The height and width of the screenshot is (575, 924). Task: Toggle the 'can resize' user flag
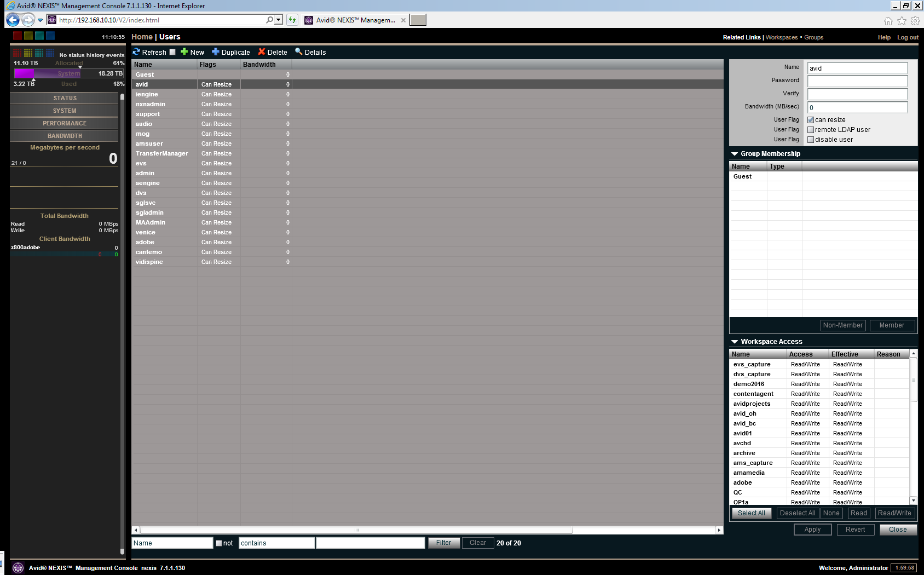click(811, 120)
